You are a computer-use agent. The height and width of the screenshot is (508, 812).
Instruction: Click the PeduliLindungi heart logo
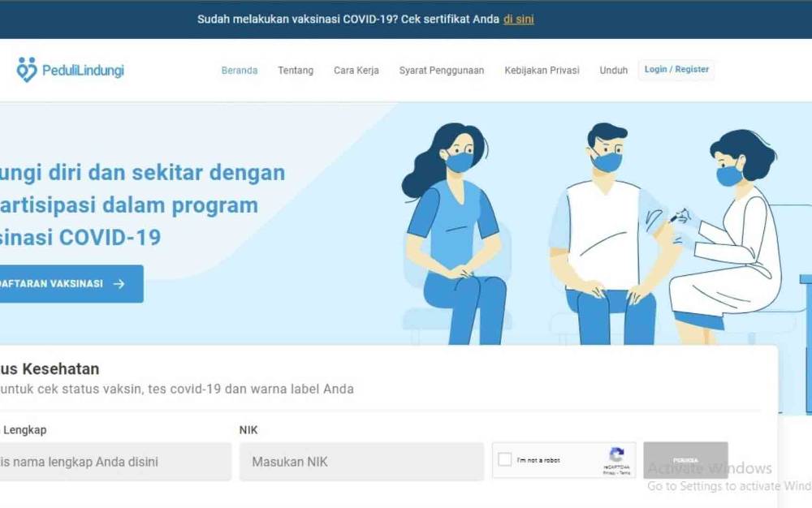(27, 70)
